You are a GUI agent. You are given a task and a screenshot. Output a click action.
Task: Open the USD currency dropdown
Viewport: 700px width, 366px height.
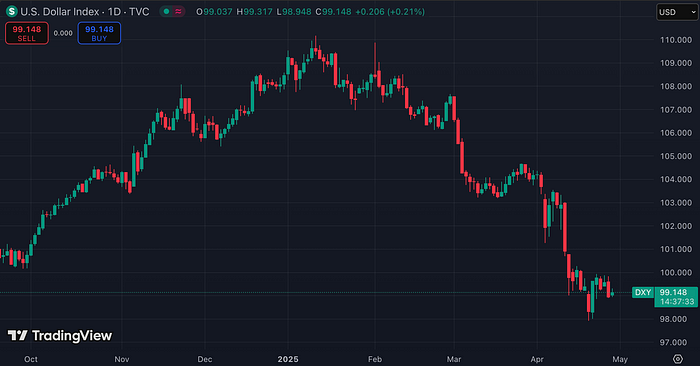pyautogui.click(x=677, y=12)
